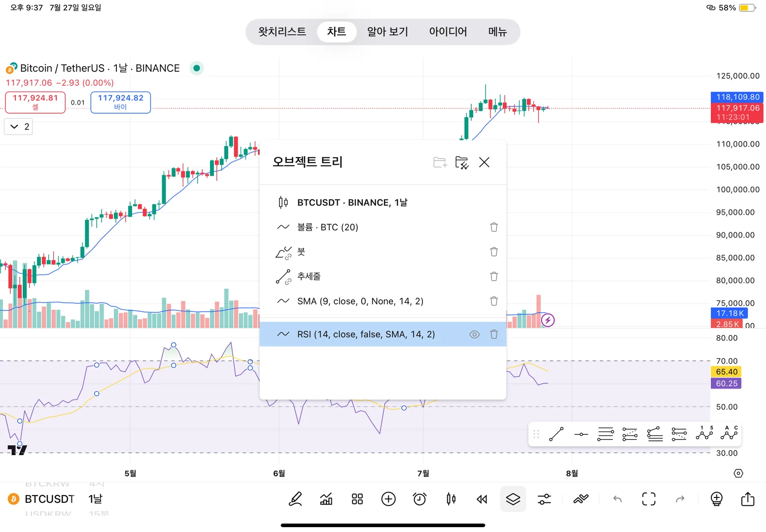Open the drawing pen tool in bottom toolbar

point(295,499)
